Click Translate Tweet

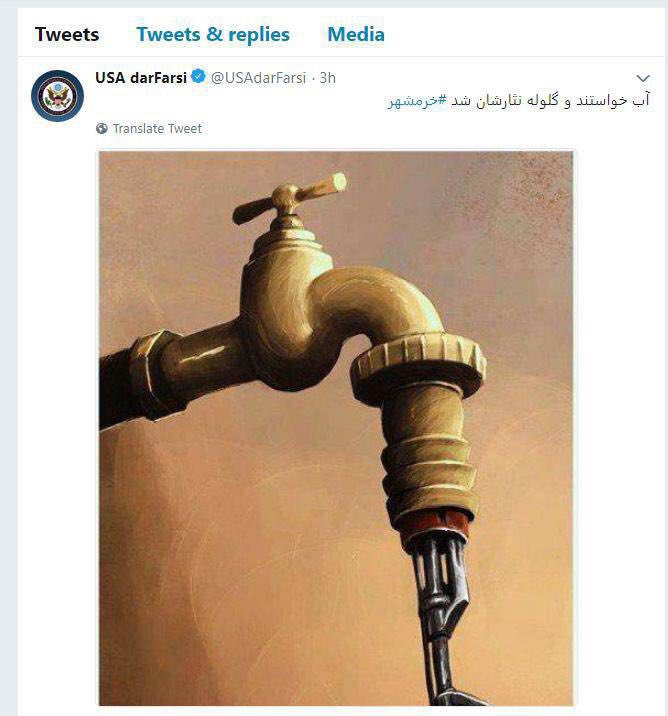pyautogui.click(x=157, y=129)
